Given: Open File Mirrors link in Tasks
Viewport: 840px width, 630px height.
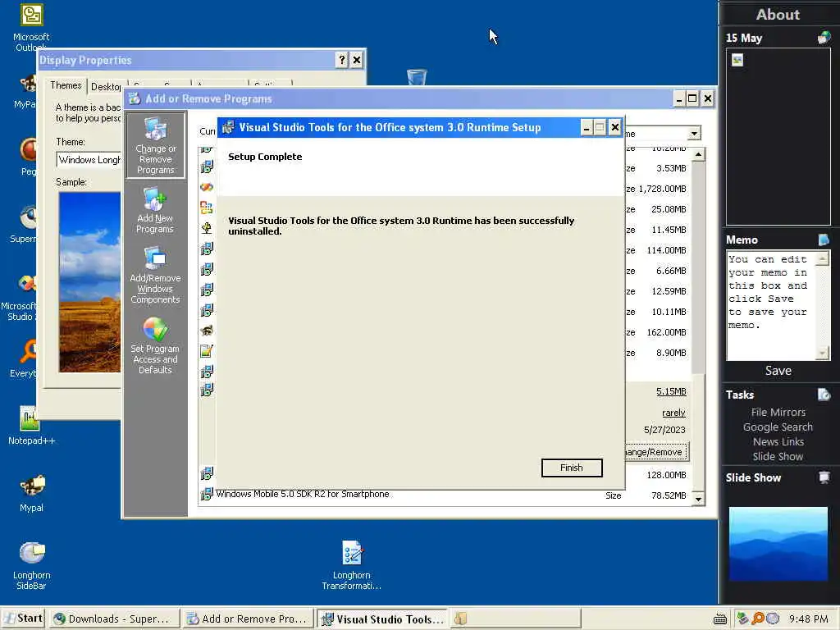Looking at the screenshot, I should (778, 412).
